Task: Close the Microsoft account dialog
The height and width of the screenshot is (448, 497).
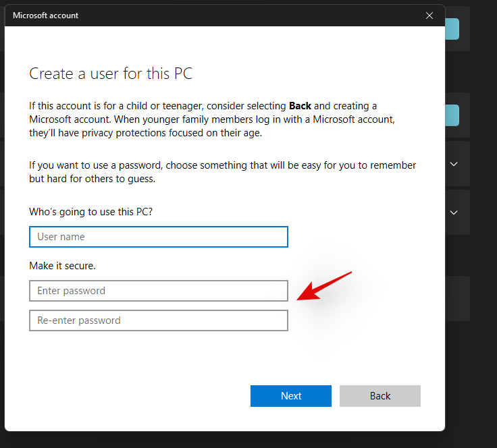Action: tap(429, 16)
